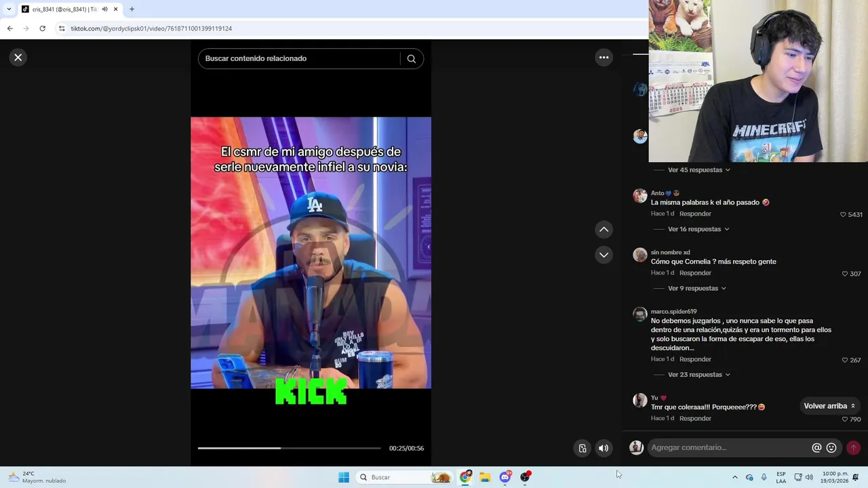Like Yu's comment heart showing 790

pyautogui.click(x=845, y=419)
